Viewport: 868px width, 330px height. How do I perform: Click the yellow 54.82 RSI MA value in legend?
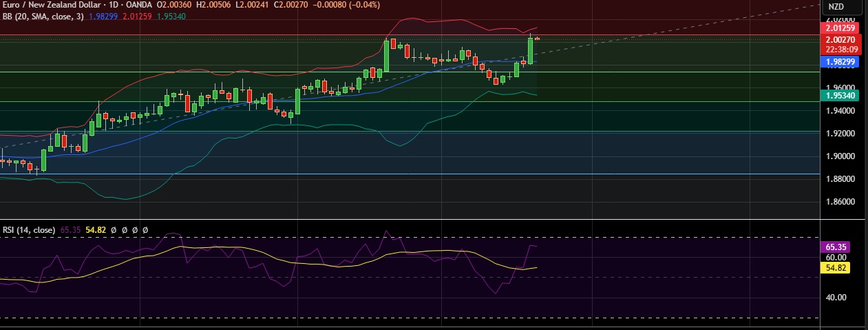95,229
